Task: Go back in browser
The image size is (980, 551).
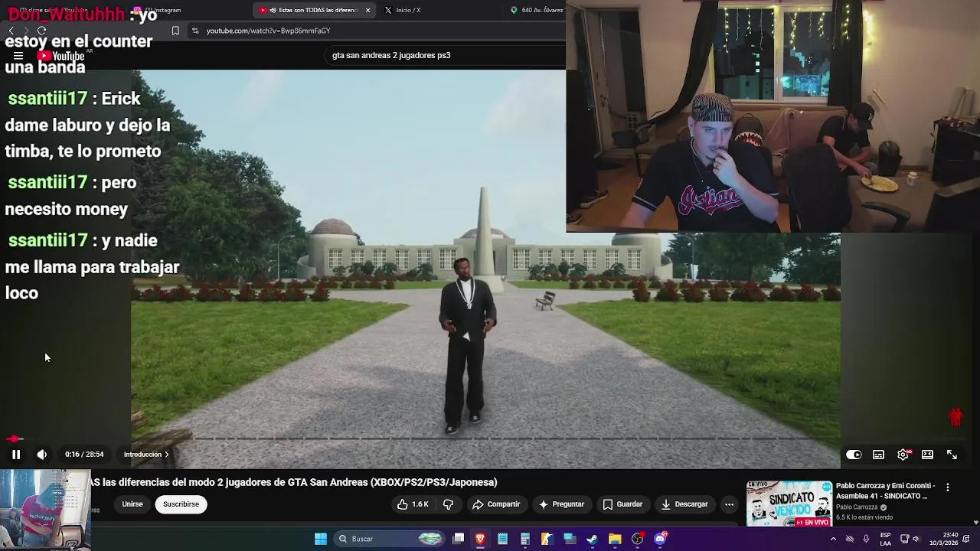Action: (x=11, y=31)
